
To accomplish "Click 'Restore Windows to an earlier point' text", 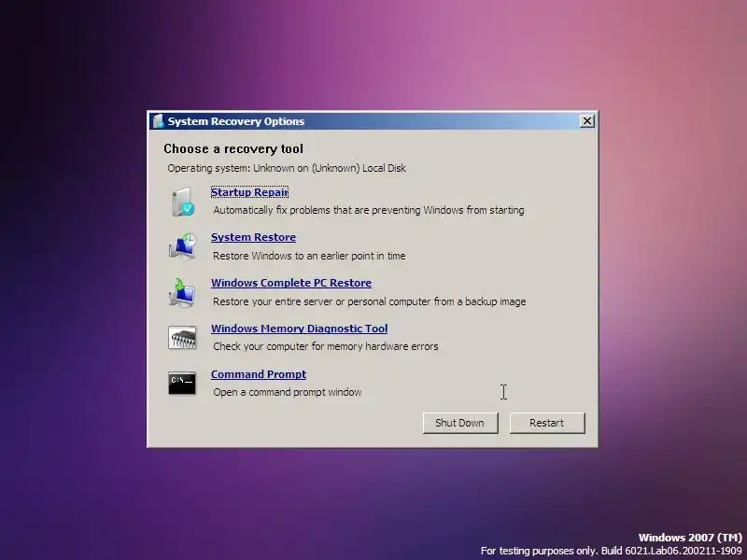I will pyautogui.click(x=309, y=256).
